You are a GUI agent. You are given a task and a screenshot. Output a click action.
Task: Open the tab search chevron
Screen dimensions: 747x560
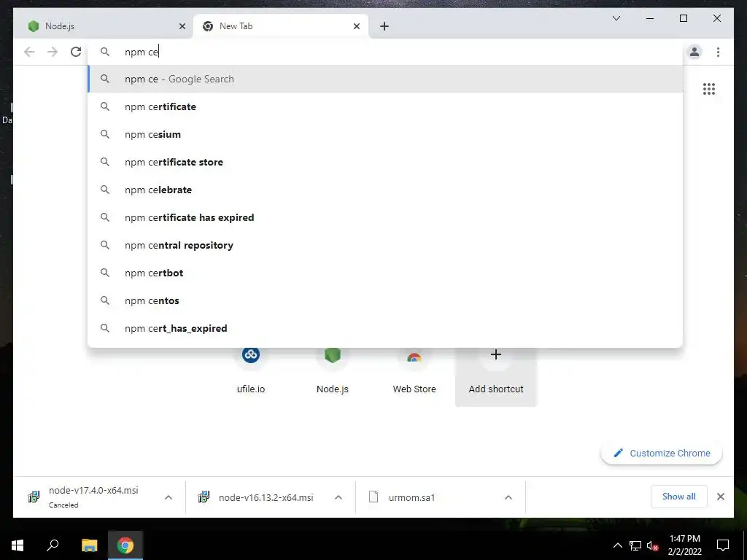(616, 18)
